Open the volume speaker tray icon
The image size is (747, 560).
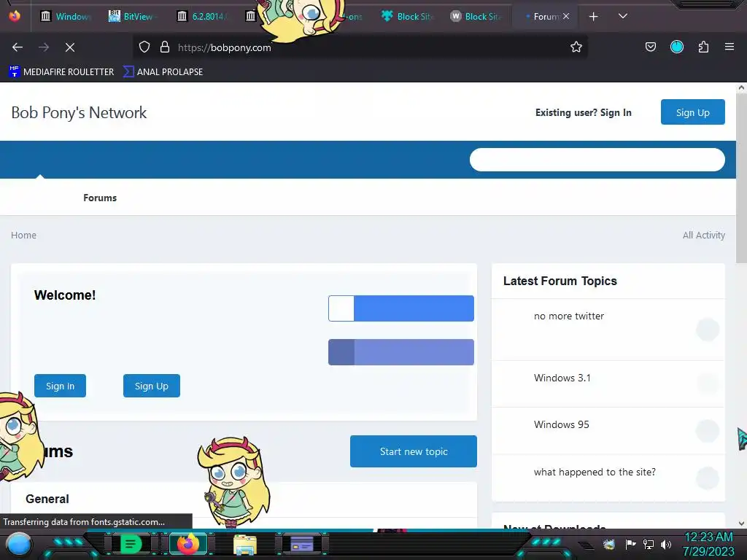(665, 544)
